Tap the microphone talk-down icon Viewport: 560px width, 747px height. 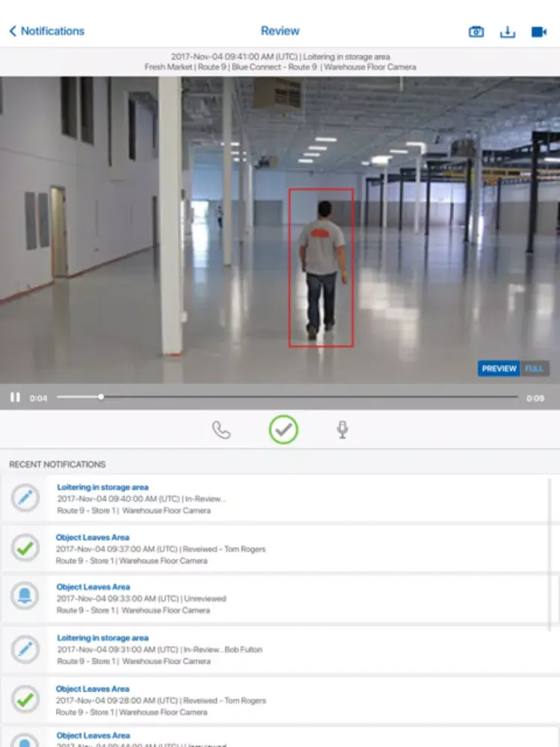pyautogui.click(x=343, y=430)
